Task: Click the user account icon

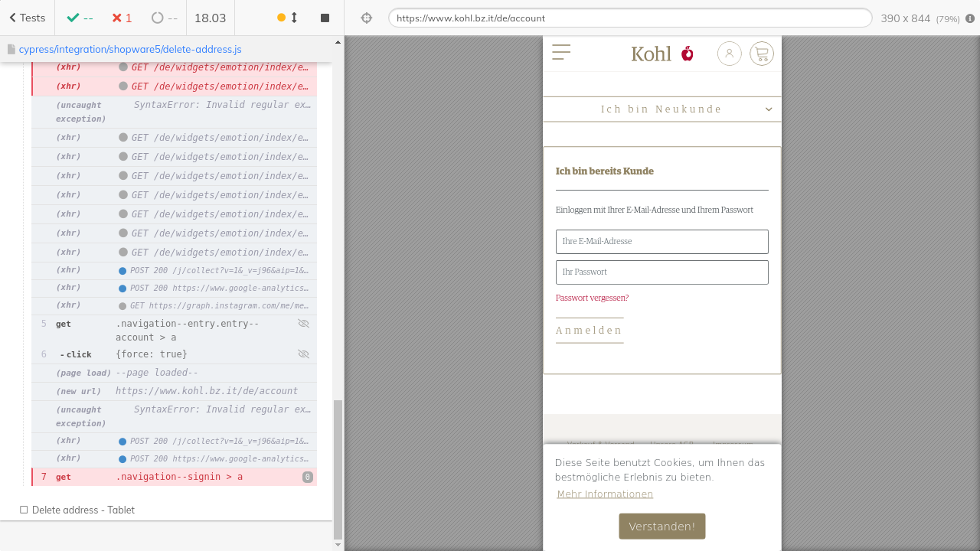Action: click(729, 54)
